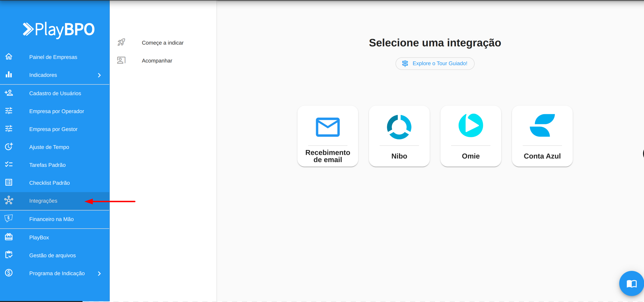Select Recebimento de email integration card label
The height and width of the screenshot is (302, 644).
click(x=327, y=156)
